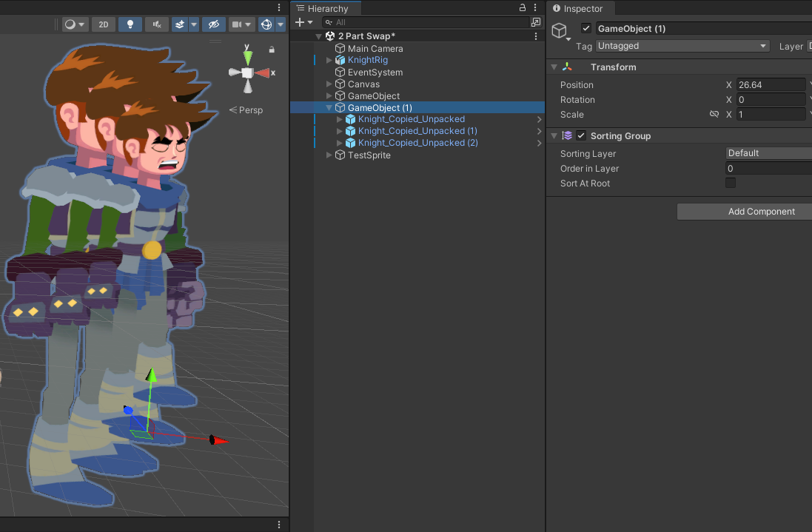Edit Position X value 26.64
The image size is (812, 532).
[x=771, y=85]
